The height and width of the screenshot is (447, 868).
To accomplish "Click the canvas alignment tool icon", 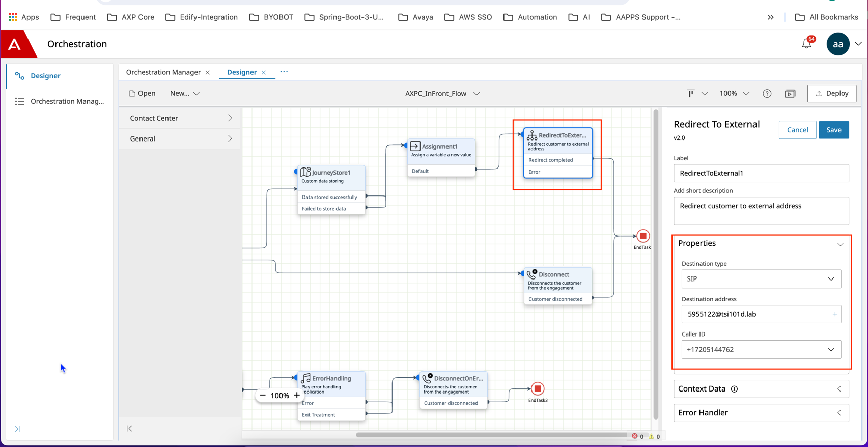I will [691, 94].
